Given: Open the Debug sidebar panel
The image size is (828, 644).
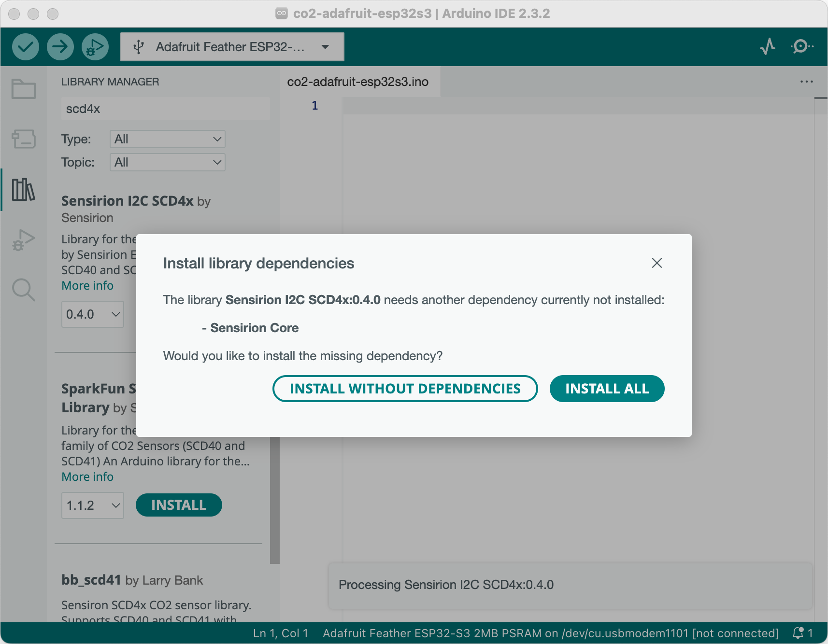Looking at the screenshot, I should click(23, 239).
